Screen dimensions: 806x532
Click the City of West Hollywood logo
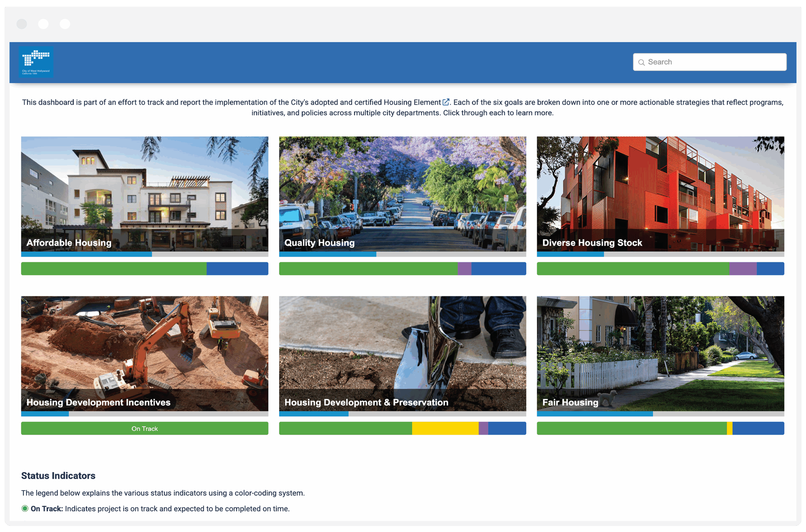click(x=36, y=62)
